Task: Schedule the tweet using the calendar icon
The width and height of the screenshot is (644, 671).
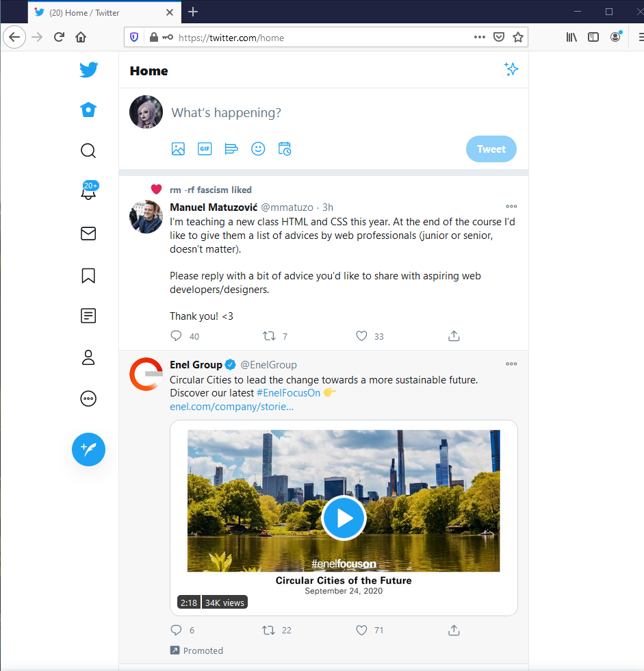Action: (285, 149)
